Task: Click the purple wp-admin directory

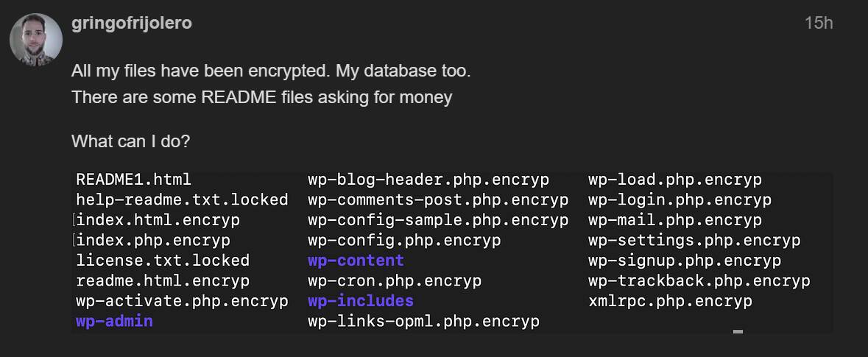Action: tap(114, 321)
